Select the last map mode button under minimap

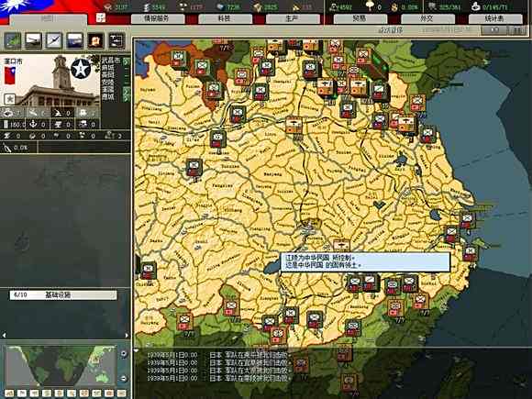click(x=121, y=393)
